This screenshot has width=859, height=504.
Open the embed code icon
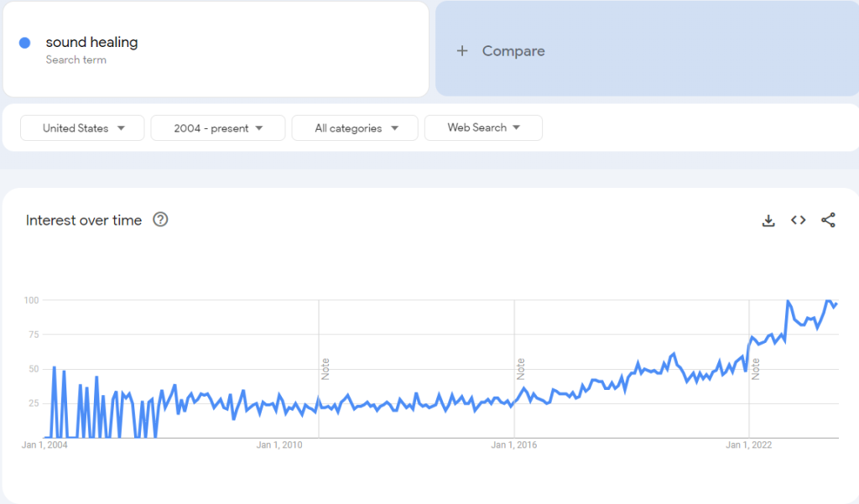point(798,221)
